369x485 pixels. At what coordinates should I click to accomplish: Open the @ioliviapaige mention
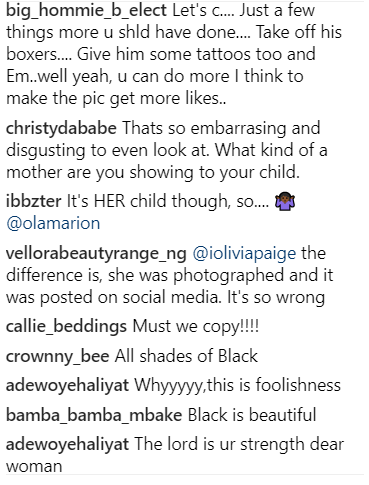[244, 254]
